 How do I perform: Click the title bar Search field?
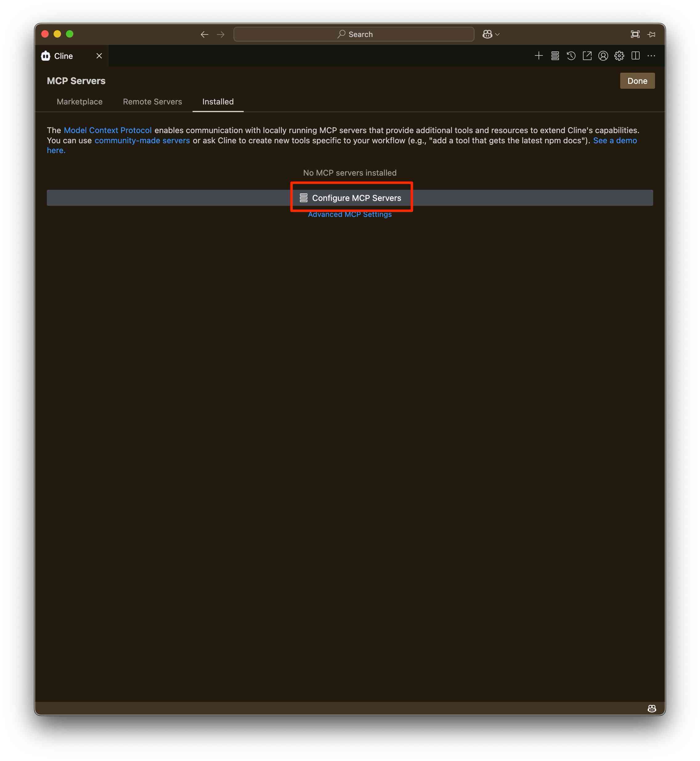(354, 34)
